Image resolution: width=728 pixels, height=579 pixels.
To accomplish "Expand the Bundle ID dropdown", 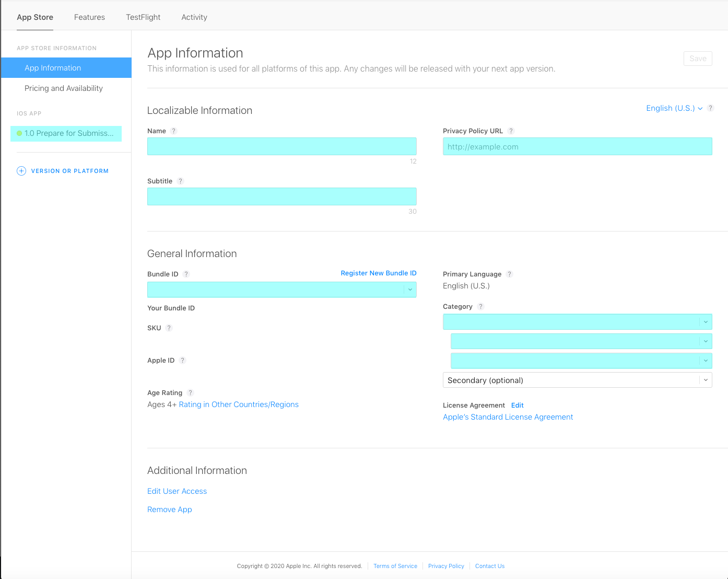I will point(410,289).
